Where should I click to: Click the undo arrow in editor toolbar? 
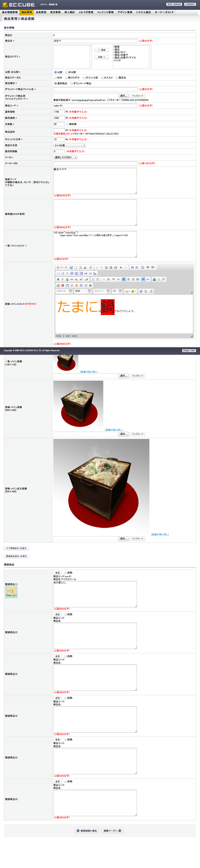(x=121, y=268)
